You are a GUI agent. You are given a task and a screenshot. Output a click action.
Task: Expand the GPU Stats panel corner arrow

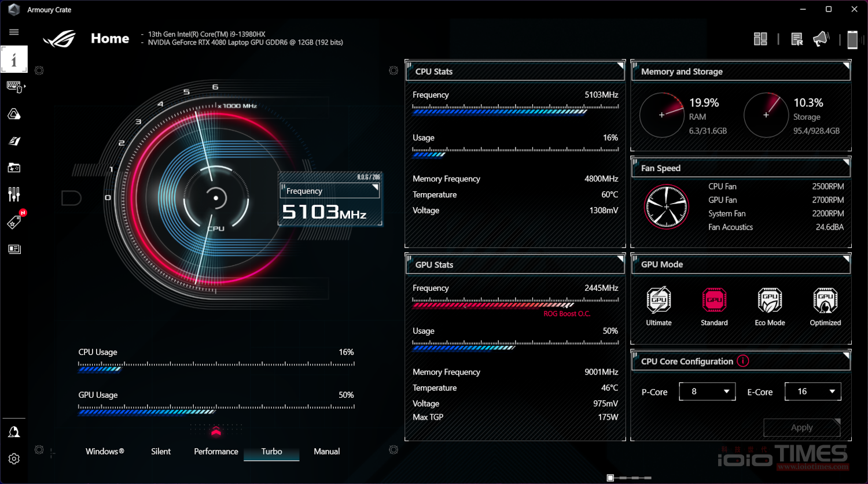point(620,258)
